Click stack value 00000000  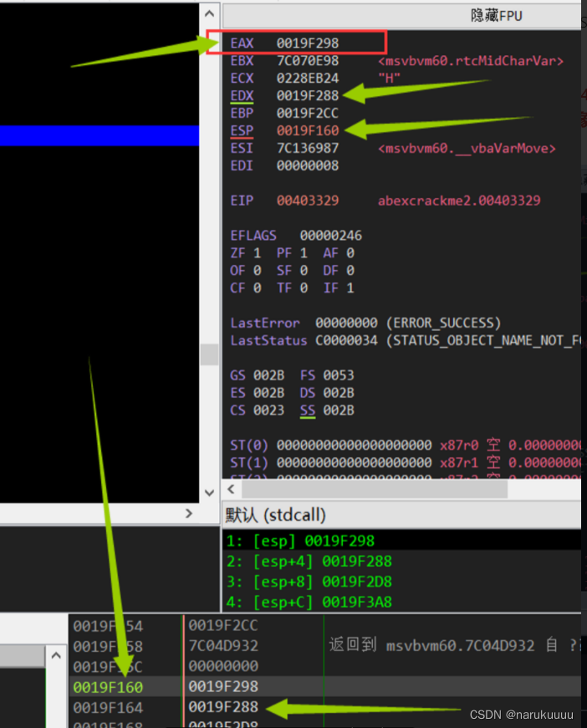(223, 666)
